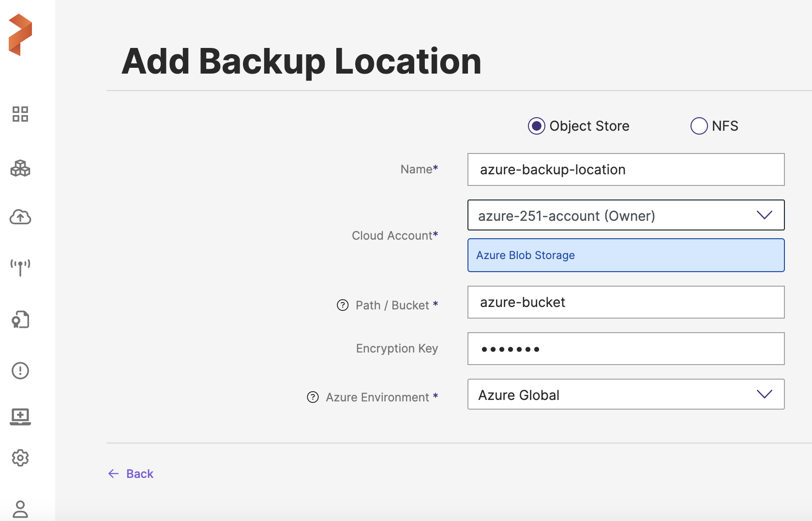
Task: Open the settings gear icon
Action: click(20, 458)
